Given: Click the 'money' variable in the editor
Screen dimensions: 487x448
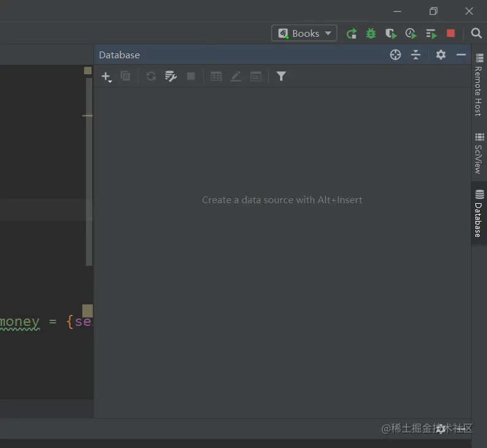Looking at the screenshot, I should coord(20,322).
